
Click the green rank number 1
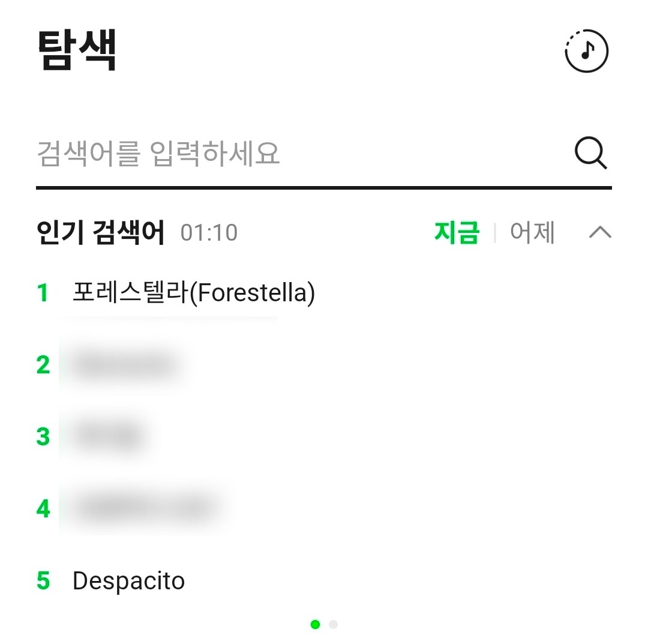coord(43,293)
